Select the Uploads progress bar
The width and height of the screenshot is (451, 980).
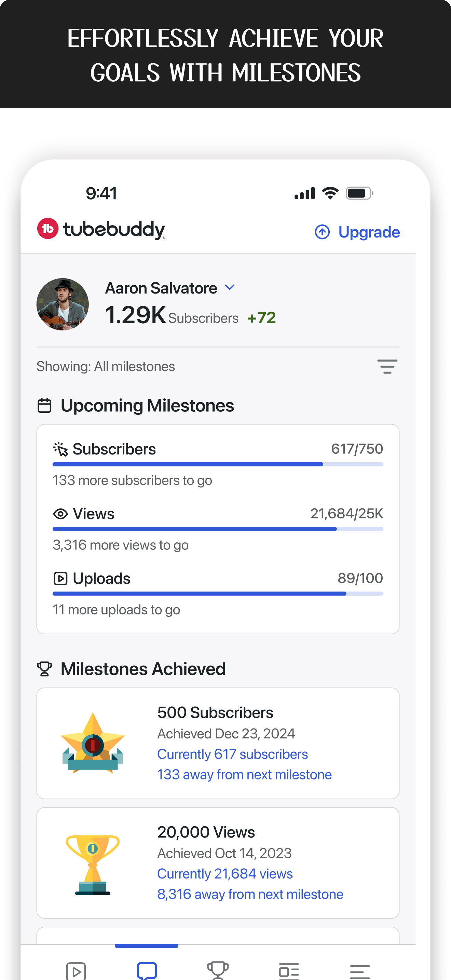coord(218,594)
